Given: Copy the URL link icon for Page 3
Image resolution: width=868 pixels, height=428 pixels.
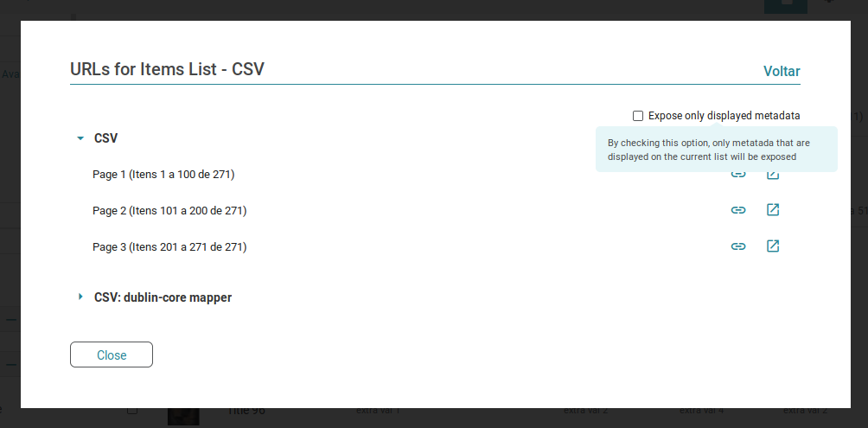Looking at the screenshot, I should pyautogui.click(x=738, y=246).
